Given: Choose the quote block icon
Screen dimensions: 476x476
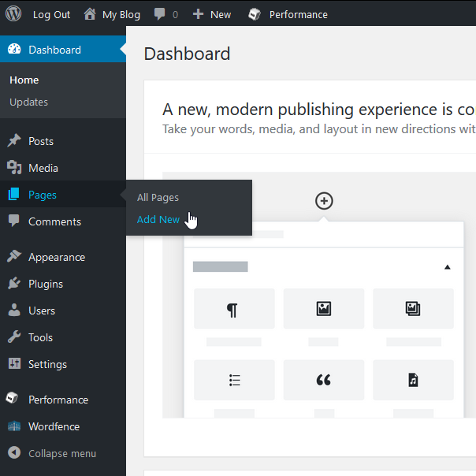Looking at the screenshot, I should pos(323,380).
